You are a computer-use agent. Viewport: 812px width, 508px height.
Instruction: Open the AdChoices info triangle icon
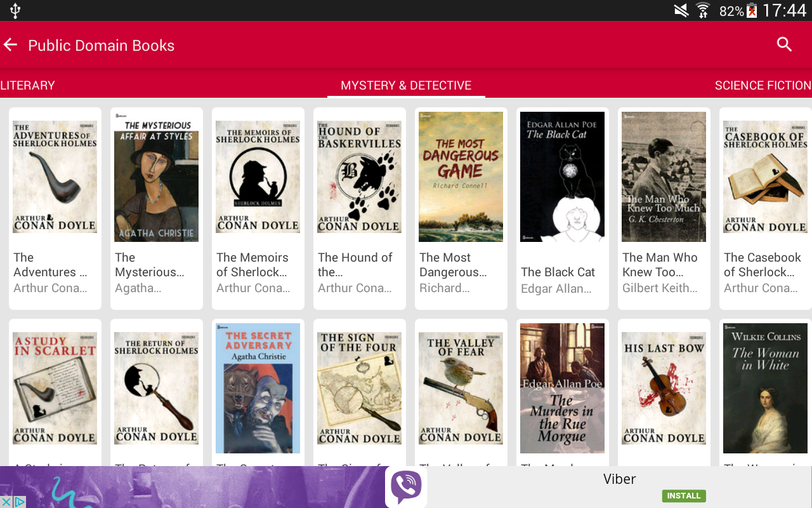tap(20, 502)
